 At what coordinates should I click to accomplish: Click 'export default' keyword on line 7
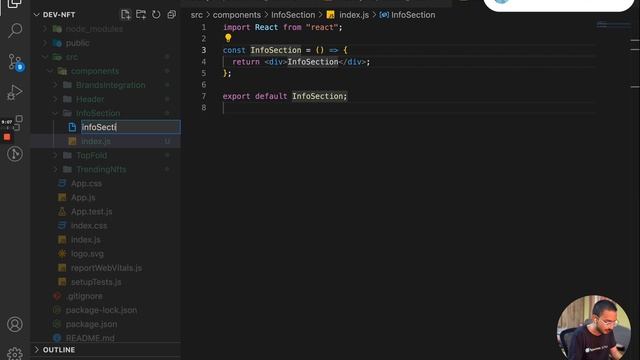click(x=255, y=96)
